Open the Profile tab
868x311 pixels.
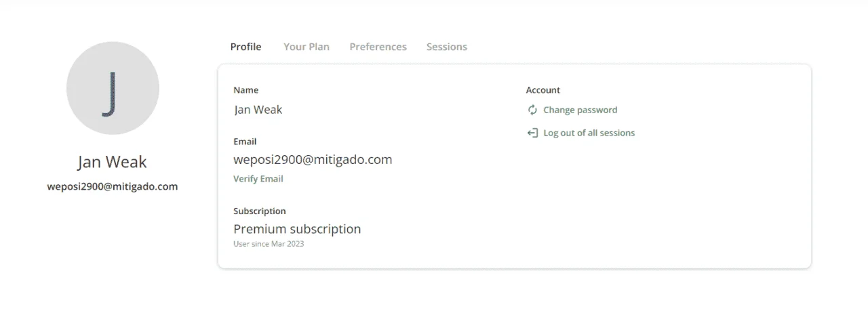tap(245, 47)
